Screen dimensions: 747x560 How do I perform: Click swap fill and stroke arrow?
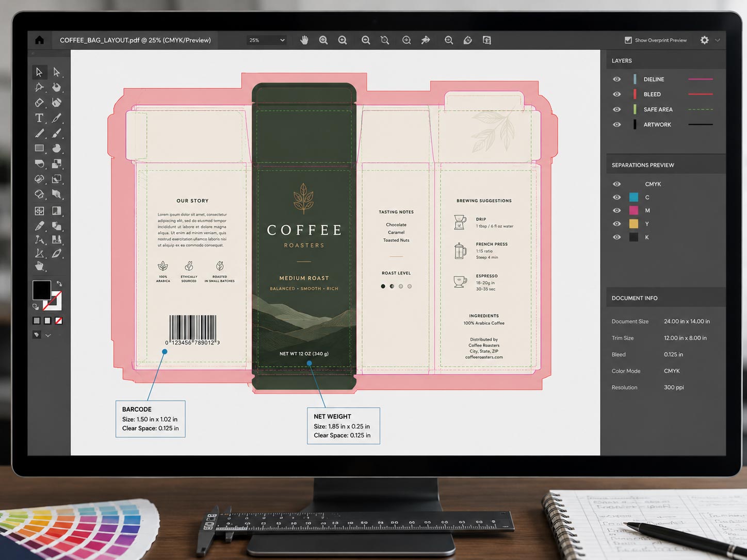point(59,284)
